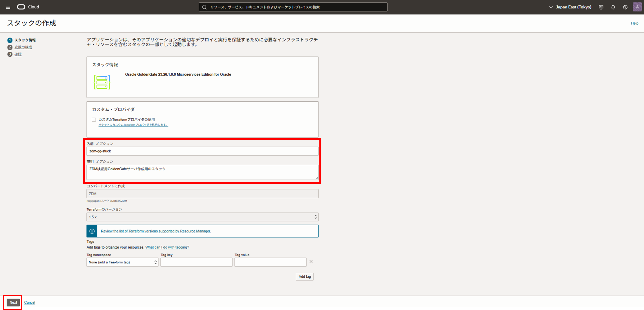Open the Cloud Shell developer tools icon
This screenshot has width=644, height=310.
point(601,7)
